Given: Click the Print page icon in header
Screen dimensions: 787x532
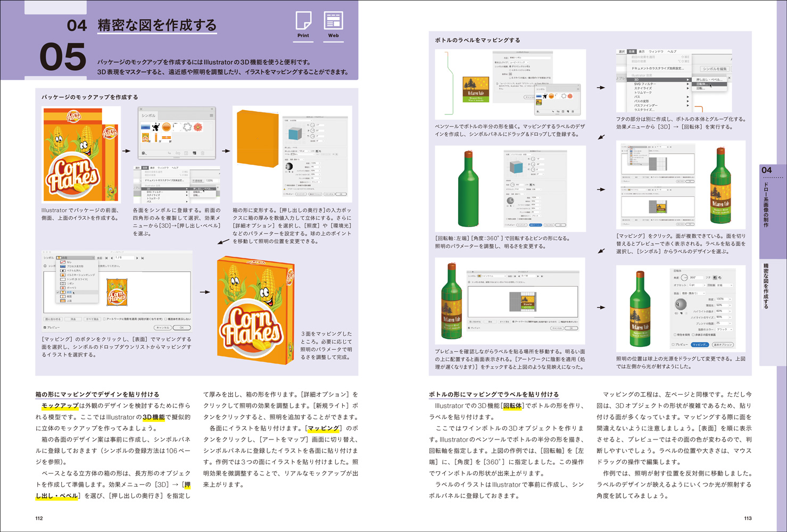Looking at the screenshot, I should (303, 21).
